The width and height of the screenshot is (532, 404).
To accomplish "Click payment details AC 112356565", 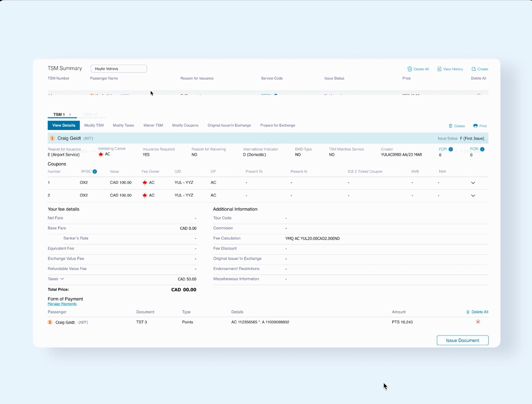I will pos(260,322).
